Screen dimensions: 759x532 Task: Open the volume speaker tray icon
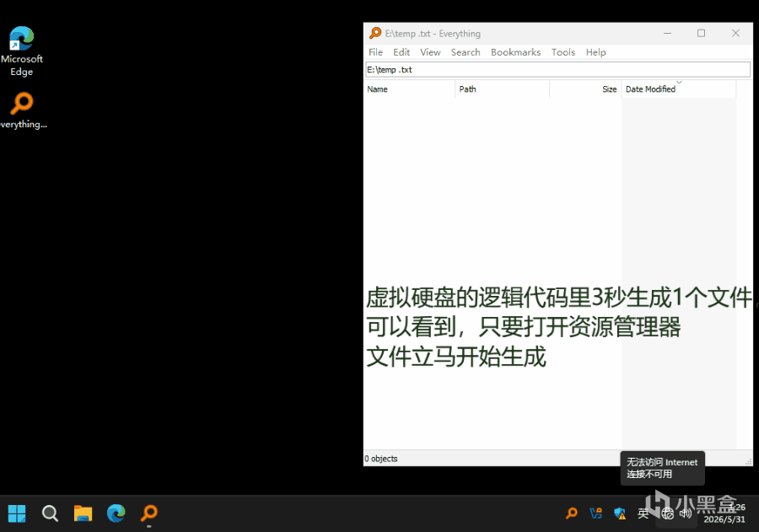tap(686, 513)
